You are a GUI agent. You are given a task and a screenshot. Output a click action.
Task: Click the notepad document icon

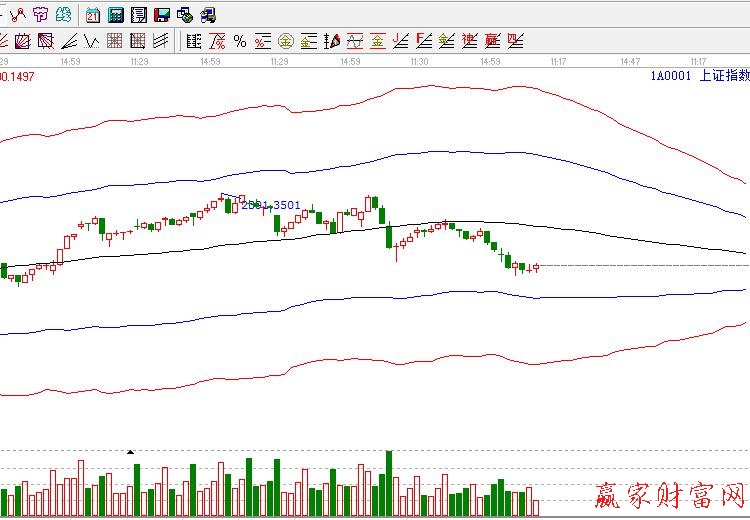pyautogui.click(x=139, y=15)
